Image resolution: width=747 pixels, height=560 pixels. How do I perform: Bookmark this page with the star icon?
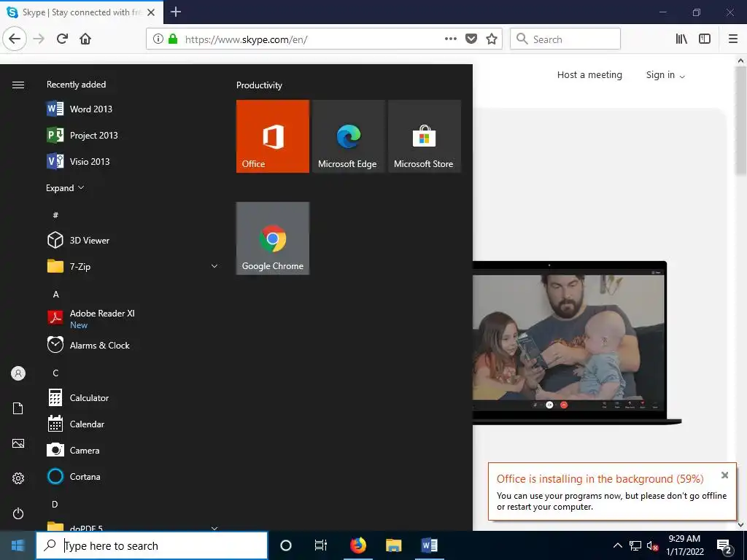tap(492, 39)
